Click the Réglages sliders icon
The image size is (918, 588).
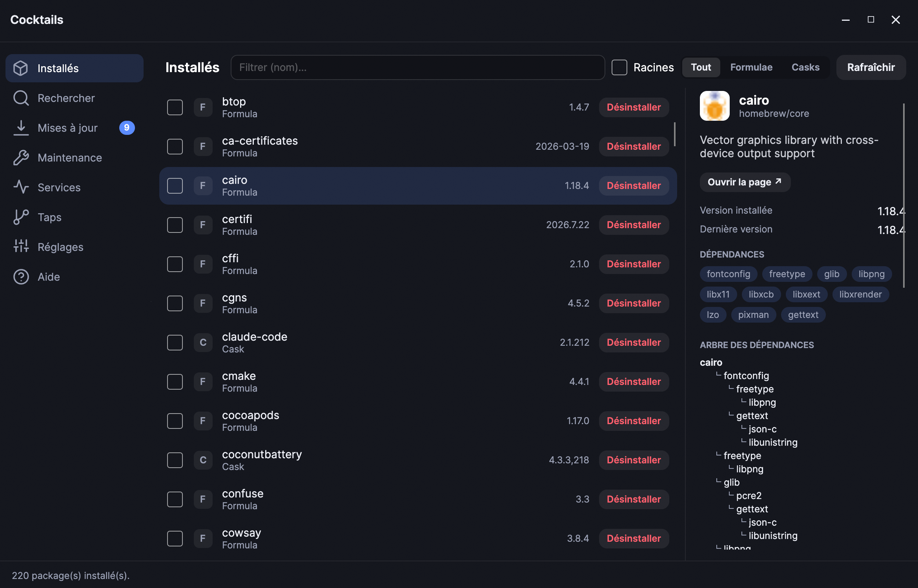21,247
